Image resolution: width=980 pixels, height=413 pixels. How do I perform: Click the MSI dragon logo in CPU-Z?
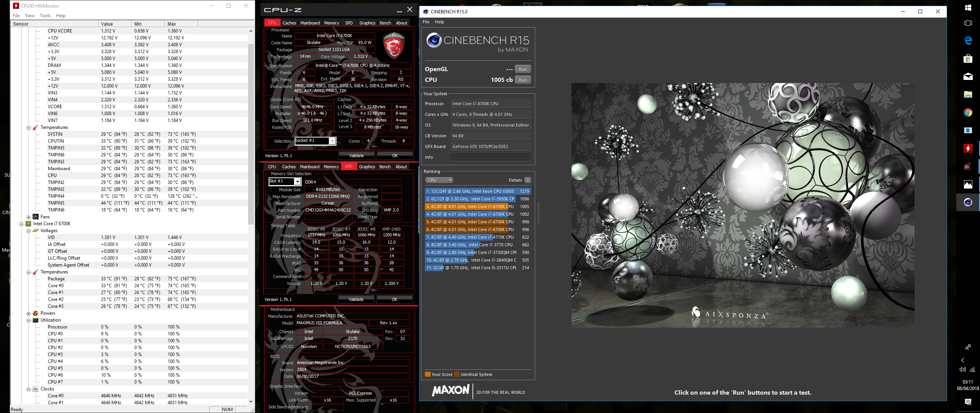tap(394, 45)
